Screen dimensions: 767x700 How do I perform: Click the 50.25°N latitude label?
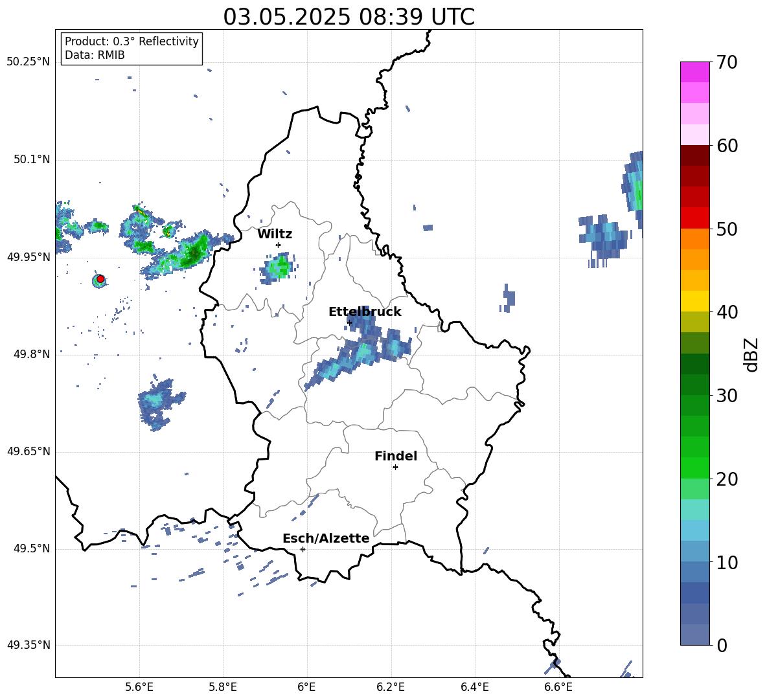29,62
